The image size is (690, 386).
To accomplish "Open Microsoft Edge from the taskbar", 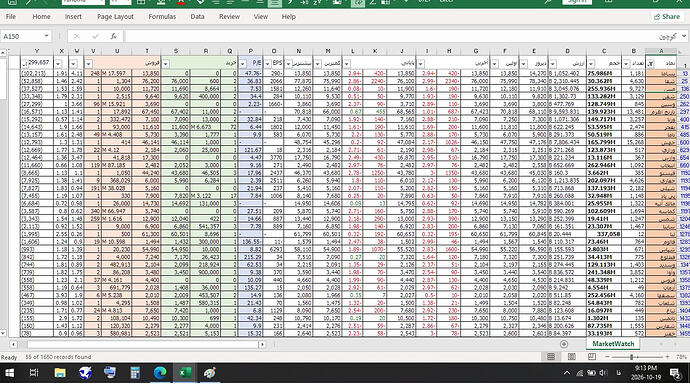I will point(160,373).
